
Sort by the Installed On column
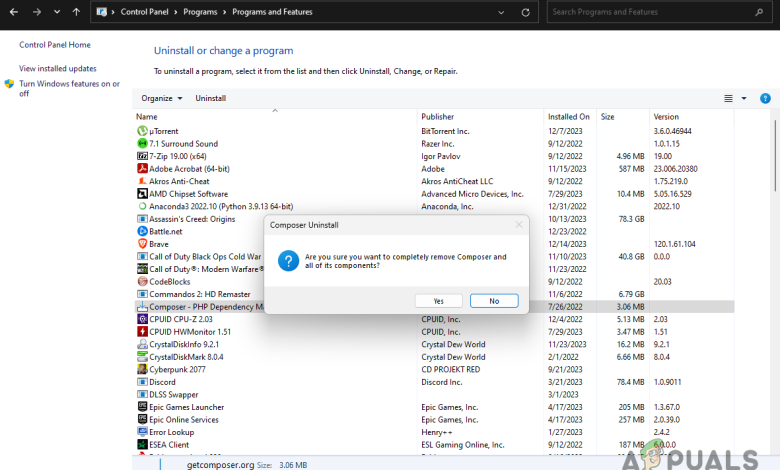pos(568,117)
